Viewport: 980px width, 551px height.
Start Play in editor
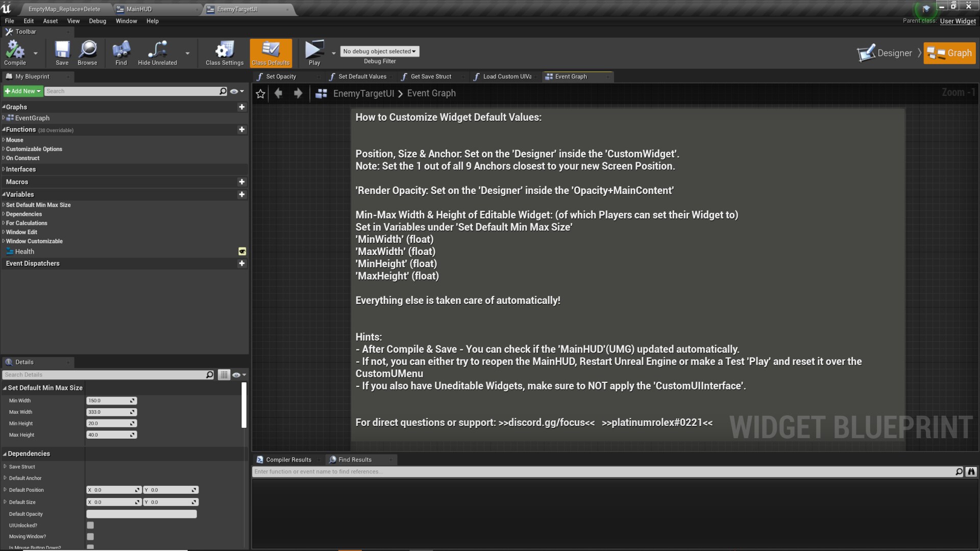click(314, 53)
